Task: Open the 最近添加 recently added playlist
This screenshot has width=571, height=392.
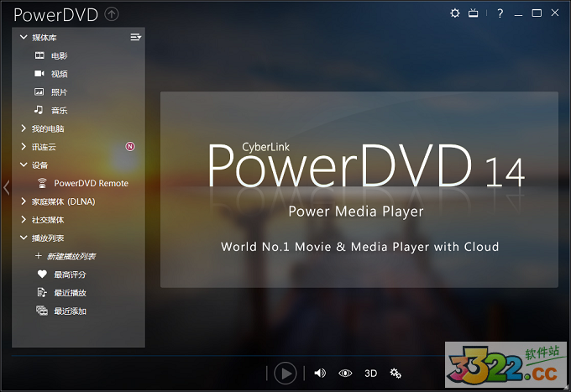Action: [x=70, y=311]
